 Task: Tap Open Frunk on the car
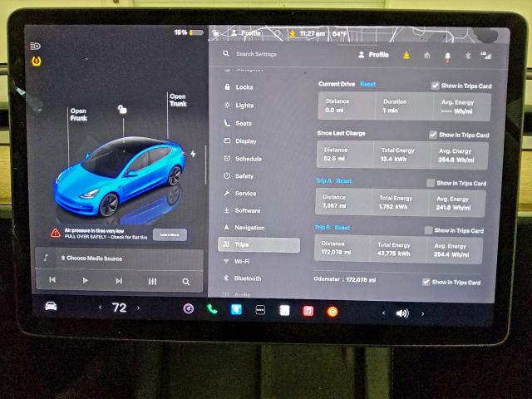(x=78, y=115)
